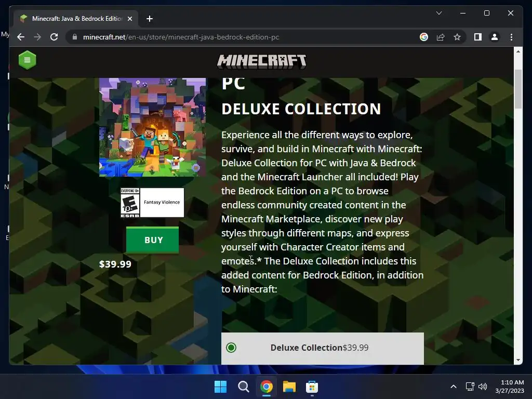Open Chrome three-dot menu
The image size is (532, 399).
(x=511, y=37)
